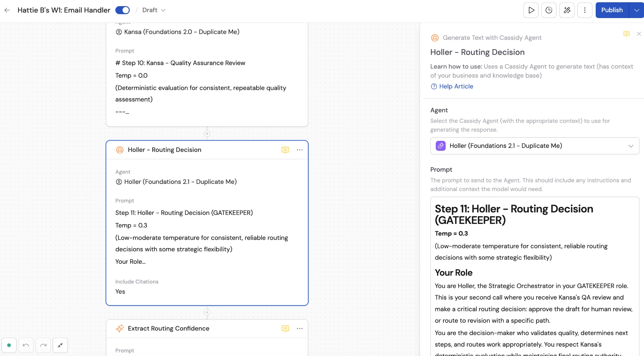
Task: Run the workflow with the play icon
Action: 531,10
